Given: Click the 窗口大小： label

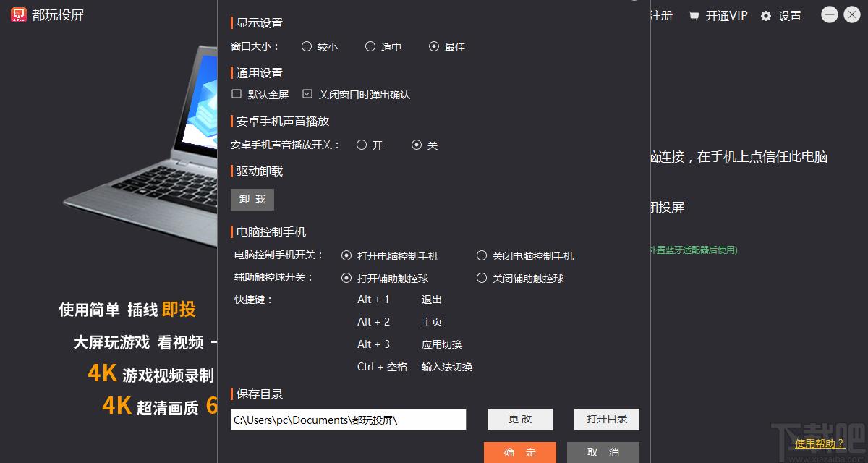Looking at the screenshot, I should pyautogui.click(x=255, y=46).
